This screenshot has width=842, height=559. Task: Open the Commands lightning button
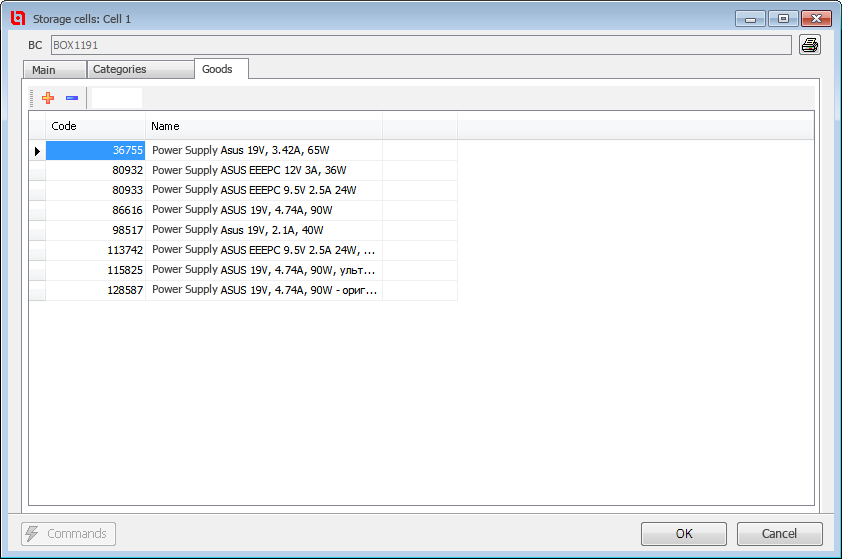[68, 534]
